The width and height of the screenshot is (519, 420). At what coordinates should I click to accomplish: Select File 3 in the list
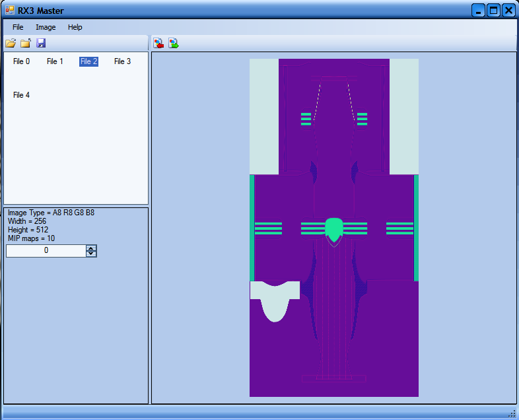[122, 61]
